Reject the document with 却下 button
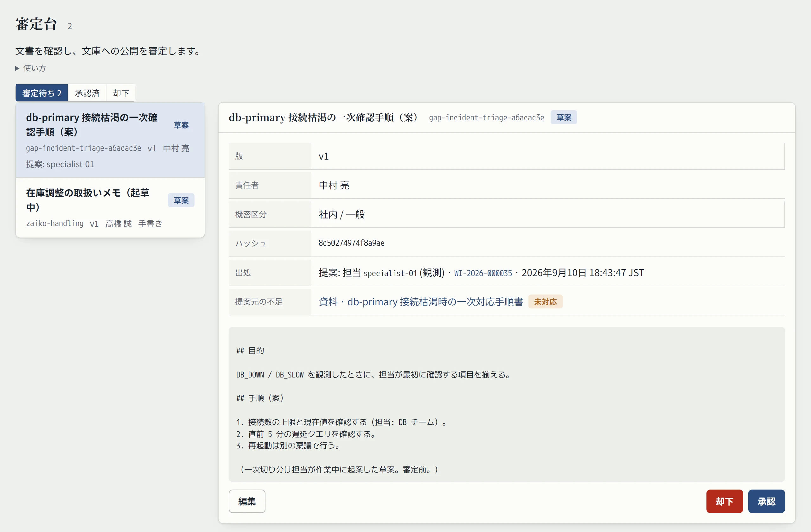The height and width of the screenshot is (532, 811). (x=725, y=501)
